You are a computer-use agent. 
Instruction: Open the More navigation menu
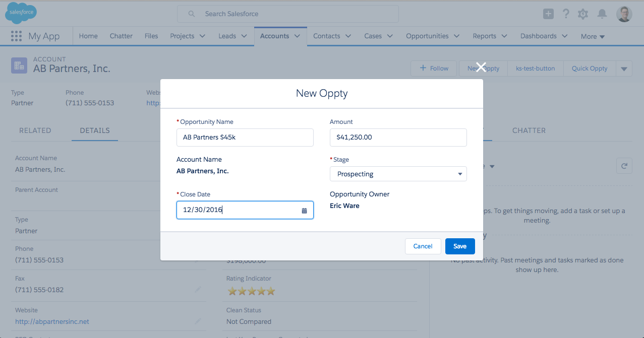click(x=593, y=36)
